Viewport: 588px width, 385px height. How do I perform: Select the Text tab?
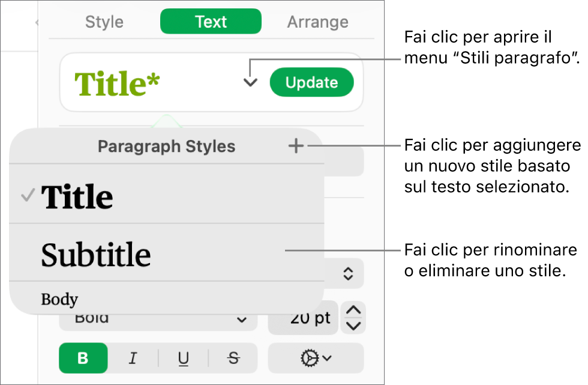pyautogui.click(x=211, y=22)
